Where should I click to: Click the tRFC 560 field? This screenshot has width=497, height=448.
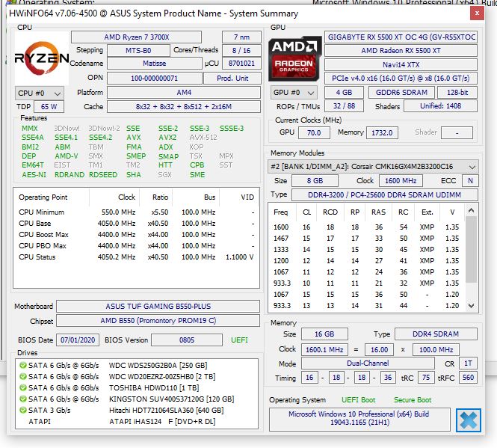coord(468,378)
